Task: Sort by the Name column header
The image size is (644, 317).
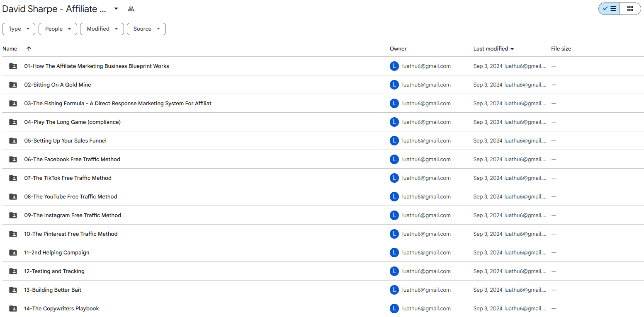Action: pyautogui.click(x=10, y=49)
